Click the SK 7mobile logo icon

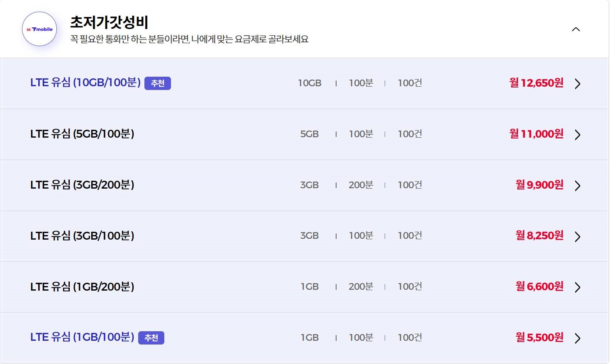tap(39, 29)
